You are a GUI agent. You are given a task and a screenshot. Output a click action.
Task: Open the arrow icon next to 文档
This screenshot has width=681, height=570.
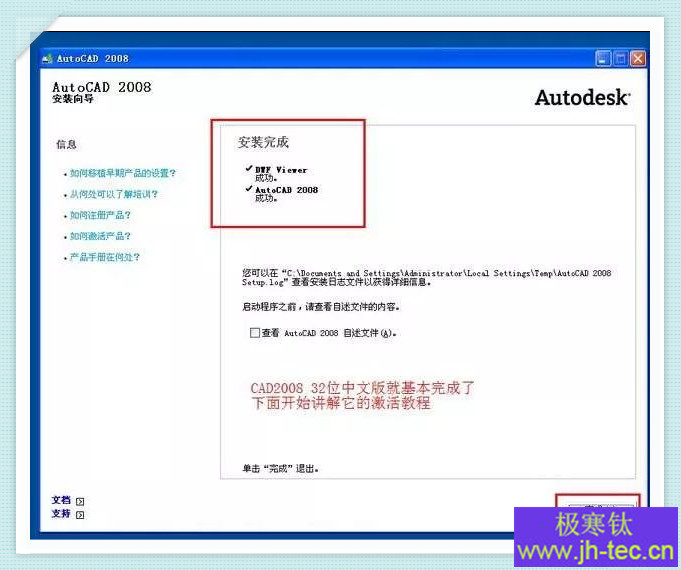80,501
